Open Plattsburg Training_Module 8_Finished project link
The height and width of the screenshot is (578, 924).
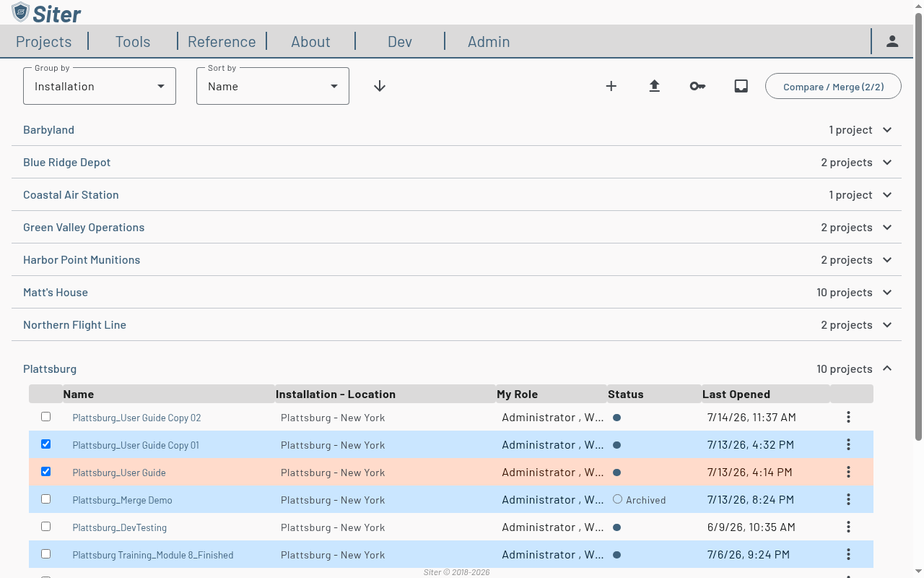tap(153, 555)
